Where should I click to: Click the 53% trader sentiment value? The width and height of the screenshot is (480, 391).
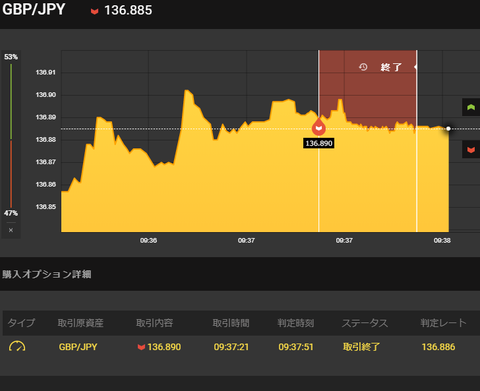pos(11,57)
